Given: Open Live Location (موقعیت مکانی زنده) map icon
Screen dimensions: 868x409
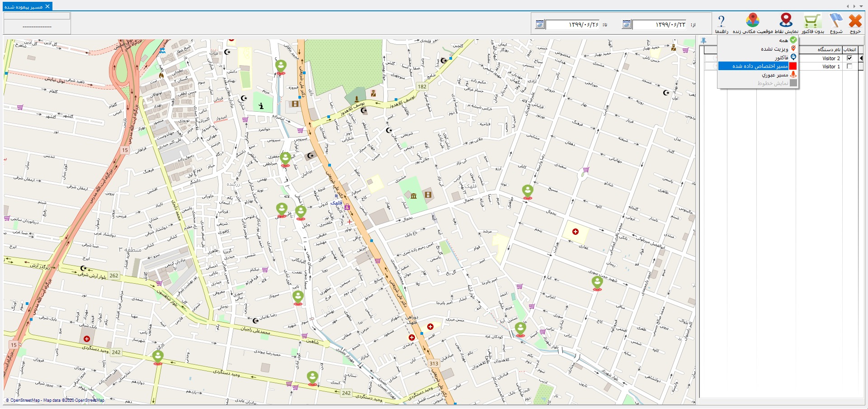Looking at the screenshot, I should (x=753, y=21).
